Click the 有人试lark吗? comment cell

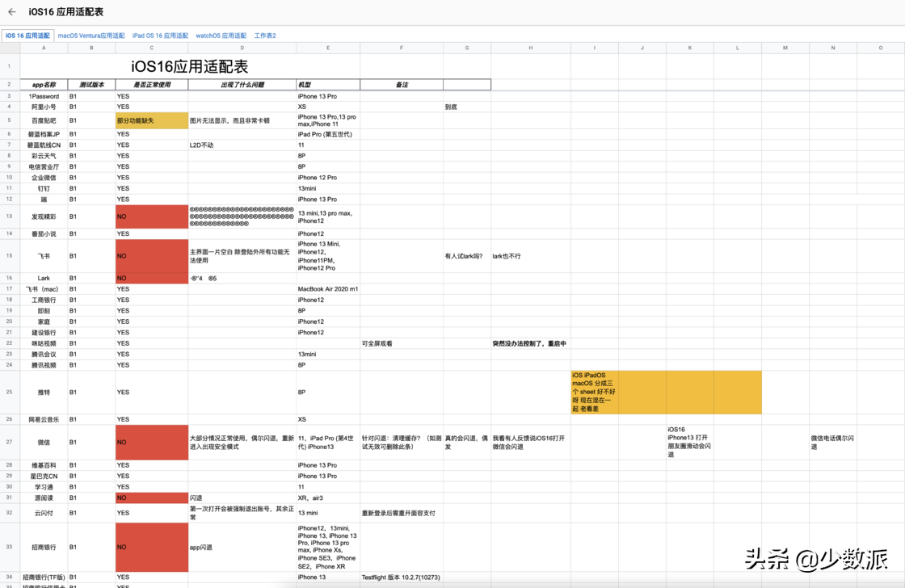pyautogui.click(x=467, y=256)
